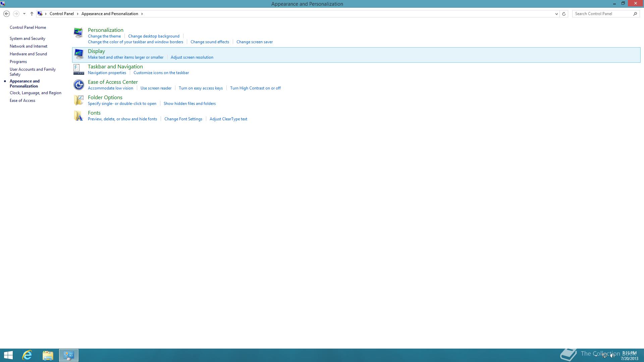
Task: Click Change the theme
Action: click(104, 36)
